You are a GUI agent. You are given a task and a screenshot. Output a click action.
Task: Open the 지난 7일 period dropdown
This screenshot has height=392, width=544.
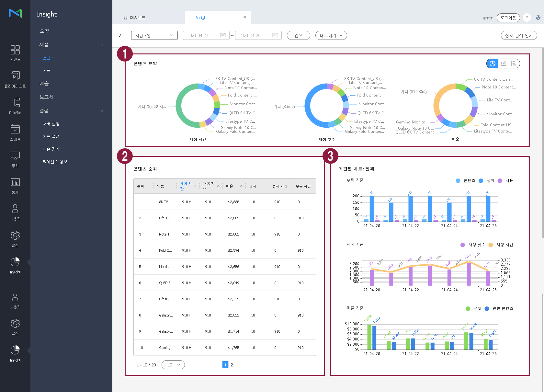[154, 35]
